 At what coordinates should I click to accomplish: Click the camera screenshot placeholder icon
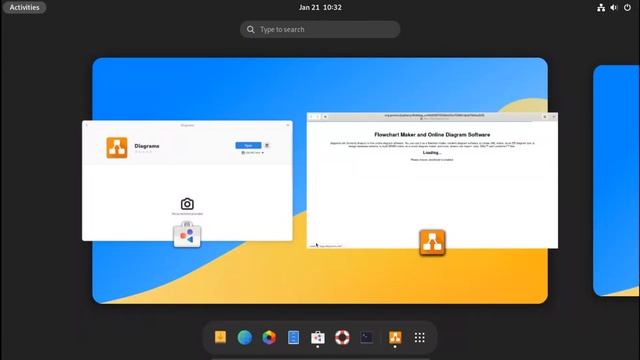[x=187, y=204]
